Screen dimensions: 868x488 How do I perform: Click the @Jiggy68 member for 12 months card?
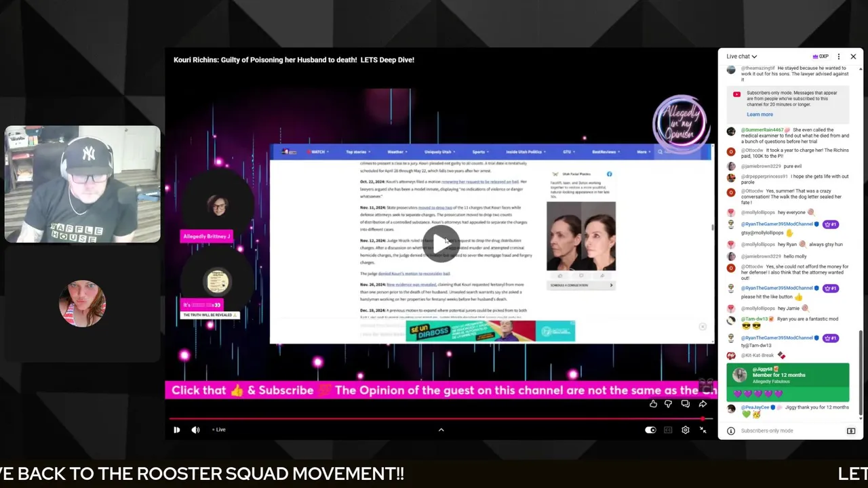(788, 382)
